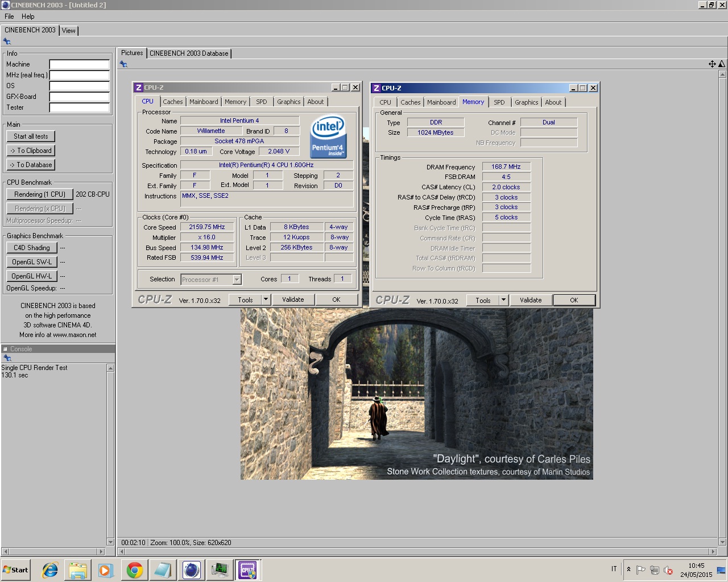Click the Tools button in left CPU-Z window
The height and width of the screenshot is (582, 728).
[245, 300]
